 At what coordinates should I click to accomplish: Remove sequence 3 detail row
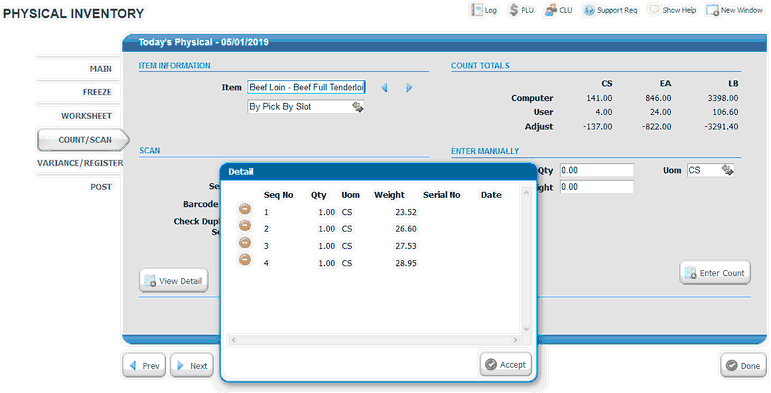click(244, 243)
